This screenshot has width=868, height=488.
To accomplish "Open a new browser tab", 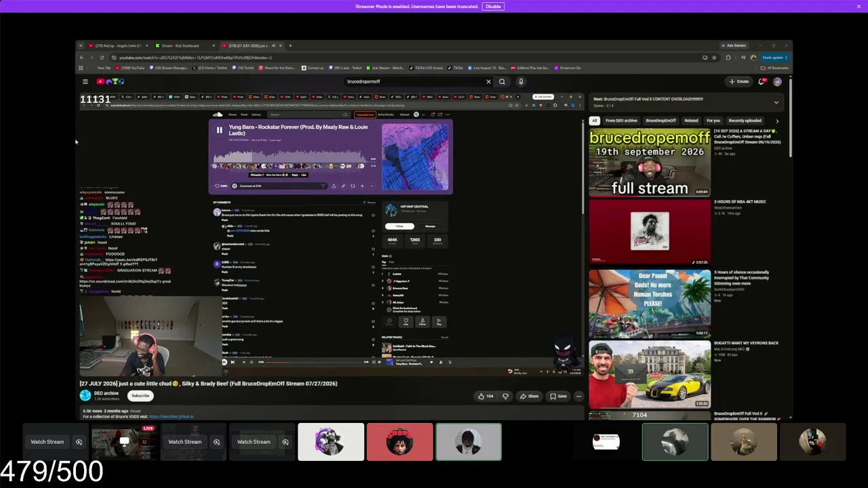I will [290, 45].
